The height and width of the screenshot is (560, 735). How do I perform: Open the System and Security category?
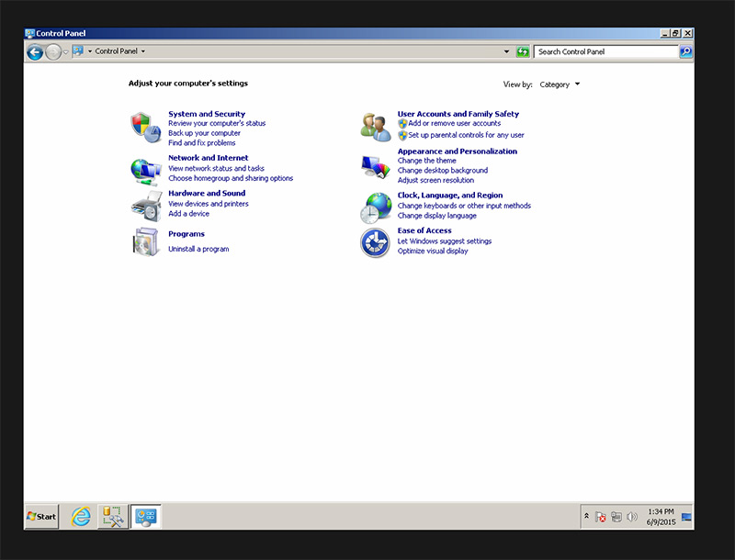207,114
